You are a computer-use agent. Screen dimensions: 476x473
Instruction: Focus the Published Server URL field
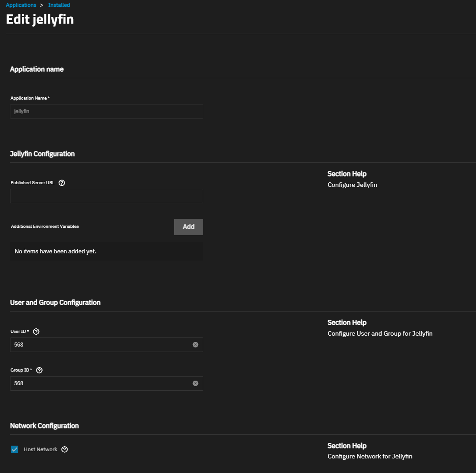pyautogui.click(x=106, y=196)
